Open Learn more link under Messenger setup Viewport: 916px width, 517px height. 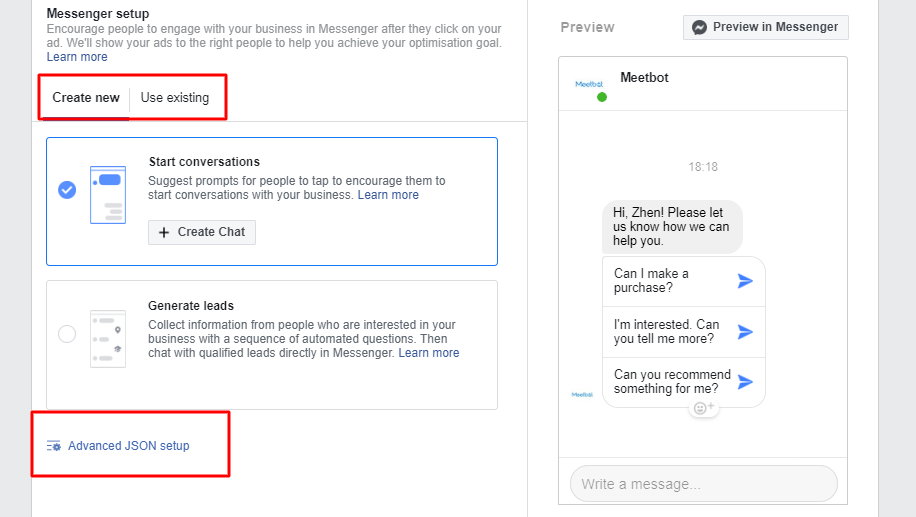pyautogui.click(x=77, y=57)
